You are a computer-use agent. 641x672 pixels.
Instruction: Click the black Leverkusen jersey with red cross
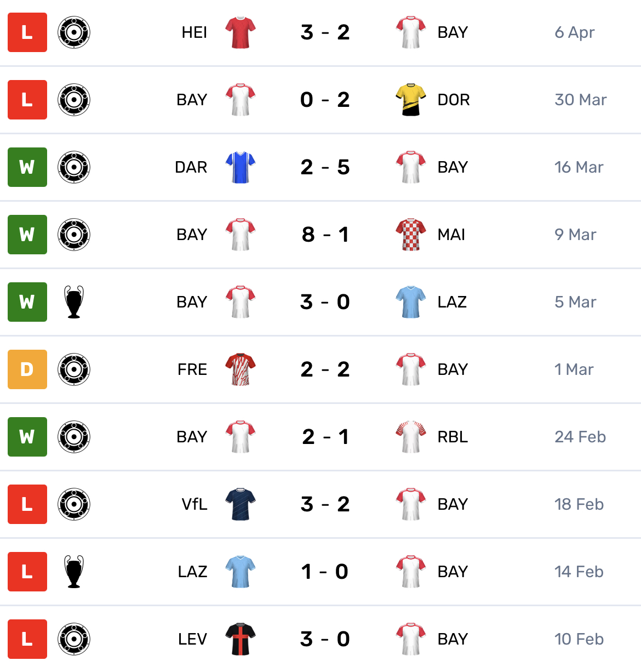click(241, 639)
